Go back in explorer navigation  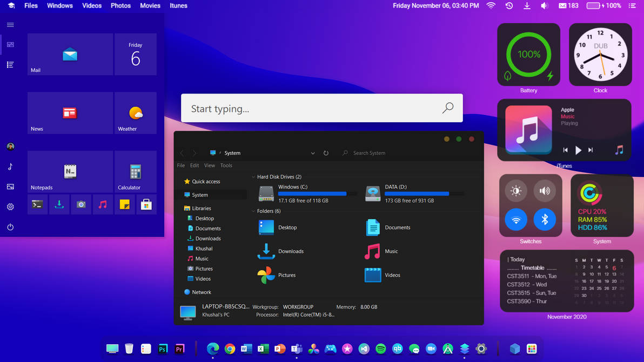(x=182, y=153)
